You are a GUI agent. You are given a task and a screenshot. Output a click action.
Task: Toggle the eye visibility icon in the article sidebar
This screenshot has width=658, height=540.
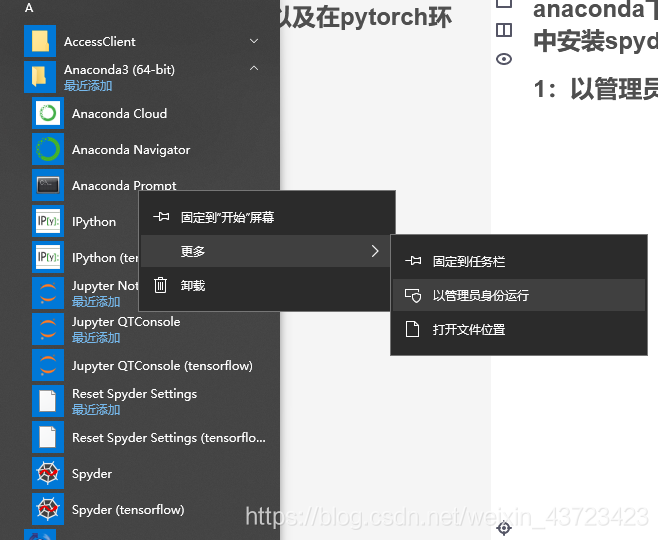pos(504,59)
